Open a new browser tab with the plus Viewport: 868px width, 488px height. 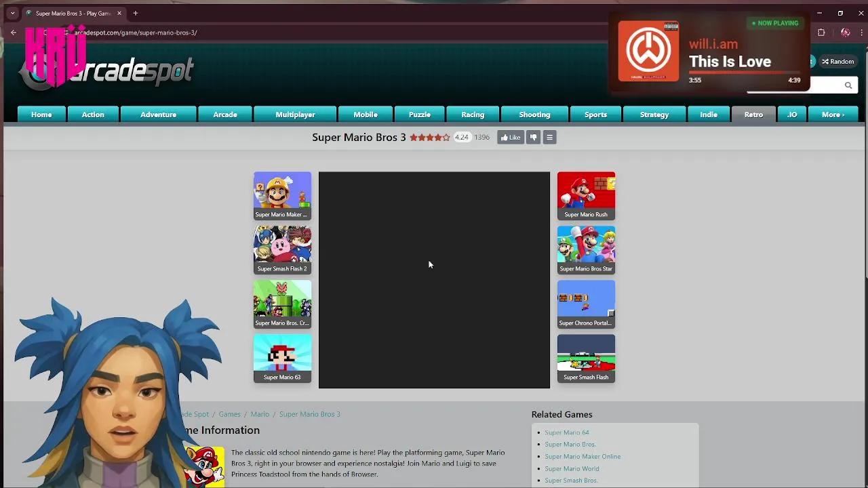point(135,13)
